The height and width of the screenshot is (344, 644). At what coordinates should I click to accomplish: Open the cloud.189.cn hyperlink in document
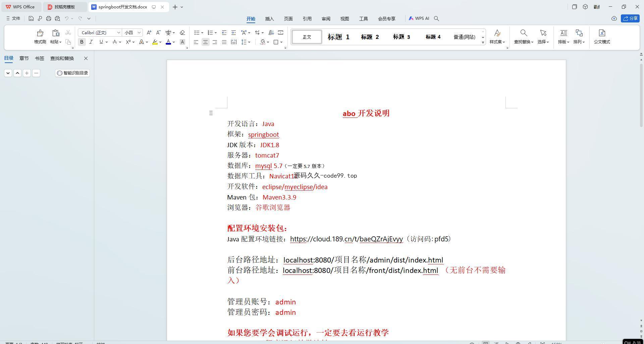pos(346,239)
